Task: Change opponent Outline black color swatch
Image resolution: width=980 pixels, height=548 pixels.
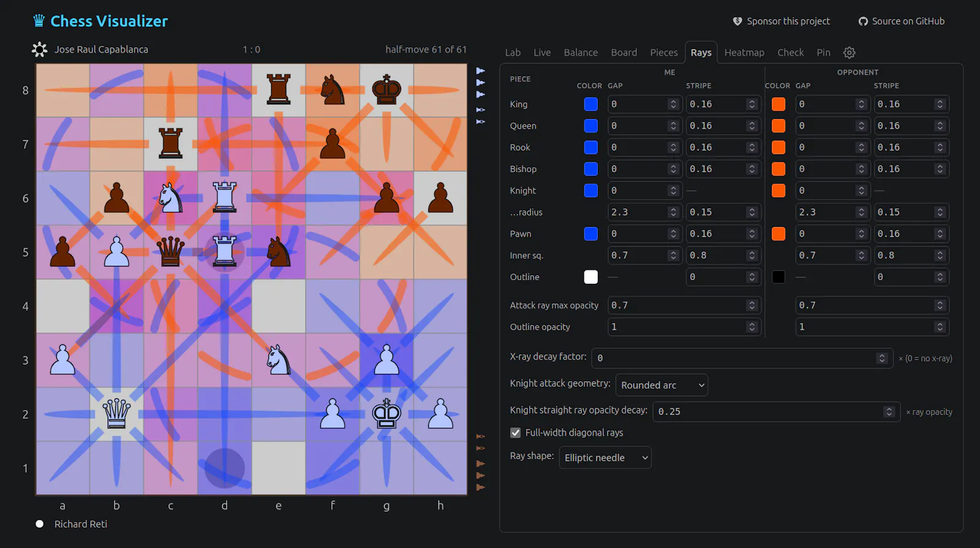Action: click(x=778, y=277)
